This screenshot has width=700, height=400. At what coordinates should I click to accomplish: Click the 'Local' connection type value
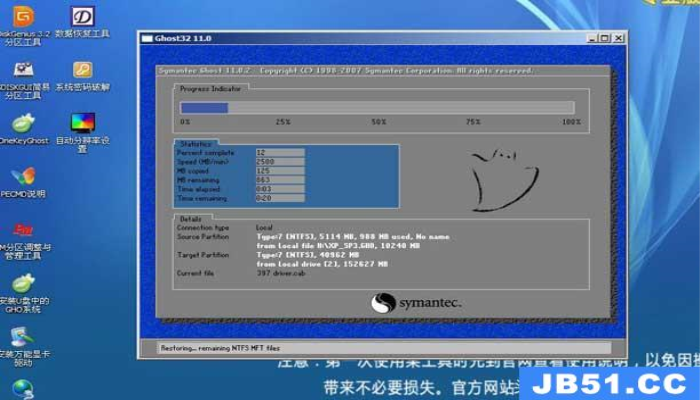coord(264,228)
